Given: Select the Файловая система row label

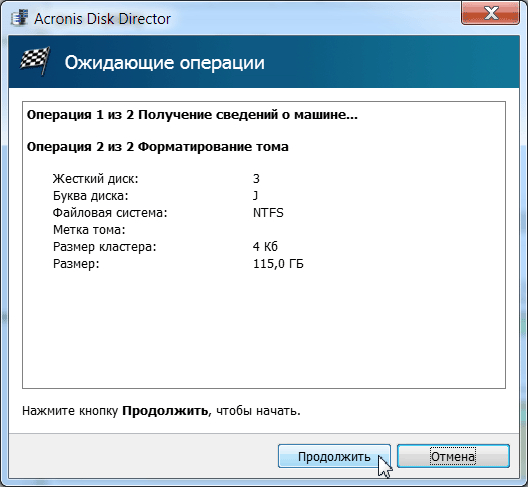Looking at the screenshot, I should click(110, 213).
